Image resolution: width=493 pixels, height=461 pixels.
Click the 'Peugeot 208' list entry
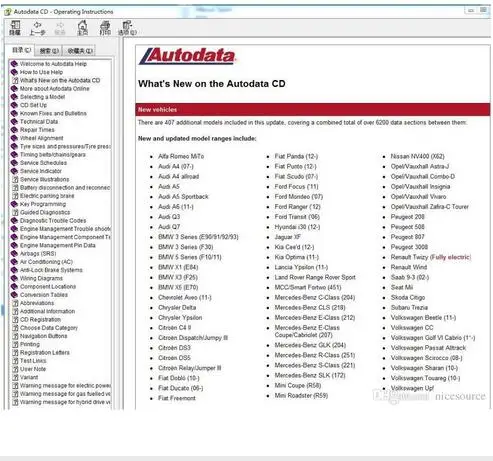pyautogui.click(x=407, y=217)
